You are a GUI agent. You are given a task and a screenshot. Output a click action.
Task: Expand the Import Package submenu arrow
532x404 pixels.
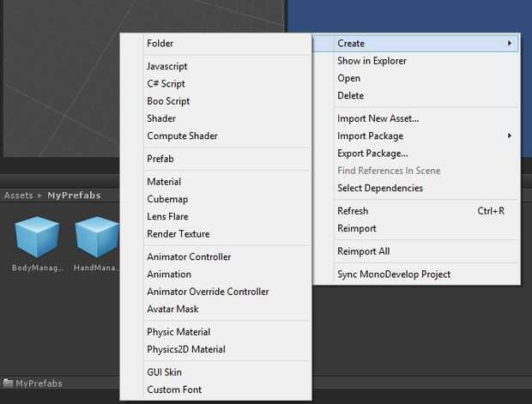coord(510,136)
